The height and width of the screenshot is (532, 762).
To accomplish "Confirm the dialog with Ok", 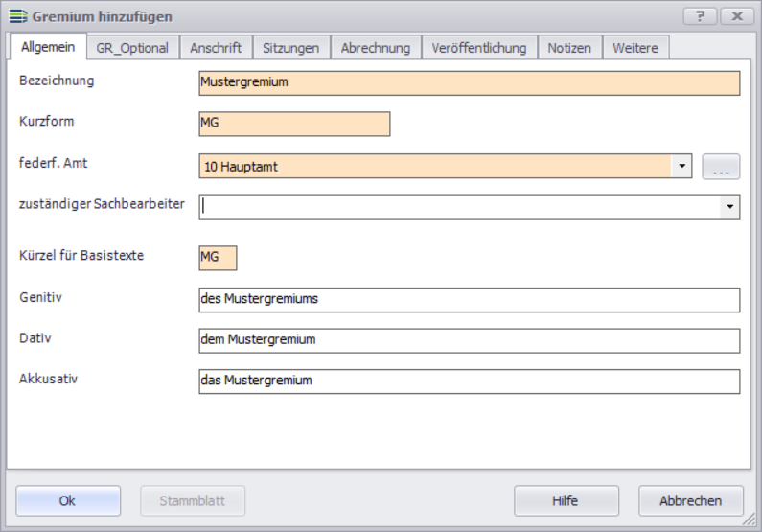I will pos(68,500).
